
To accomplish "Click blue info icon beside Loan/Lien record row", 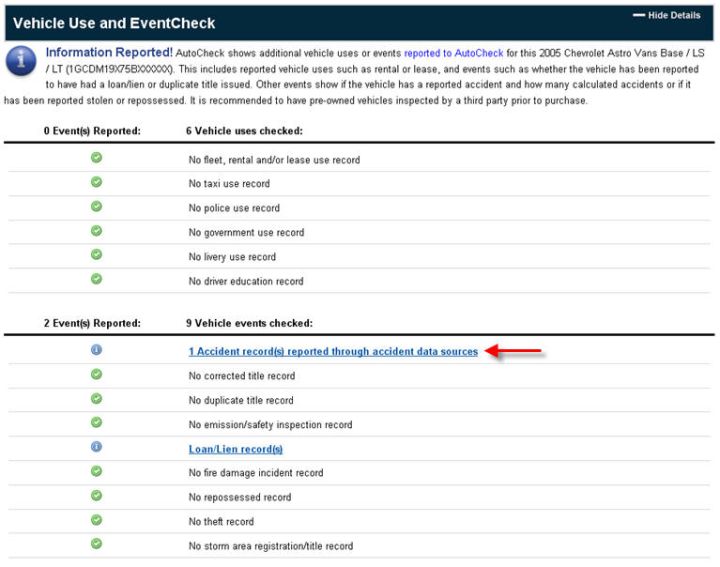I will (x=96, y=447).
